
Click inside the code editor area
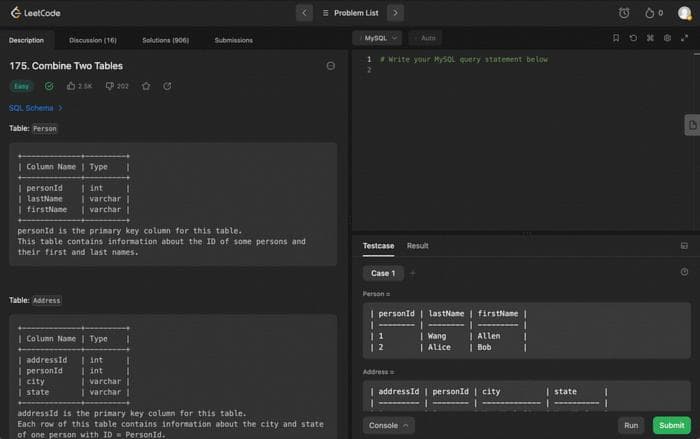tap(520, 140)
